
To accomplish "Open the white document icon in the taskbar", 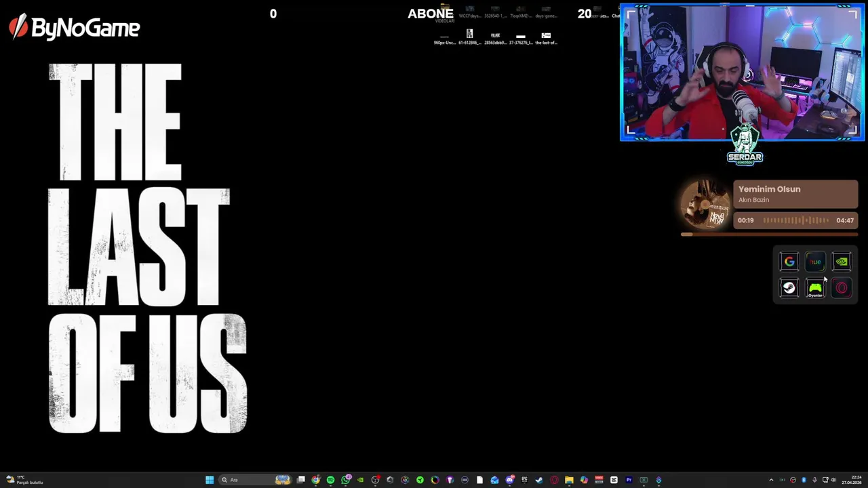I will 479,480.
